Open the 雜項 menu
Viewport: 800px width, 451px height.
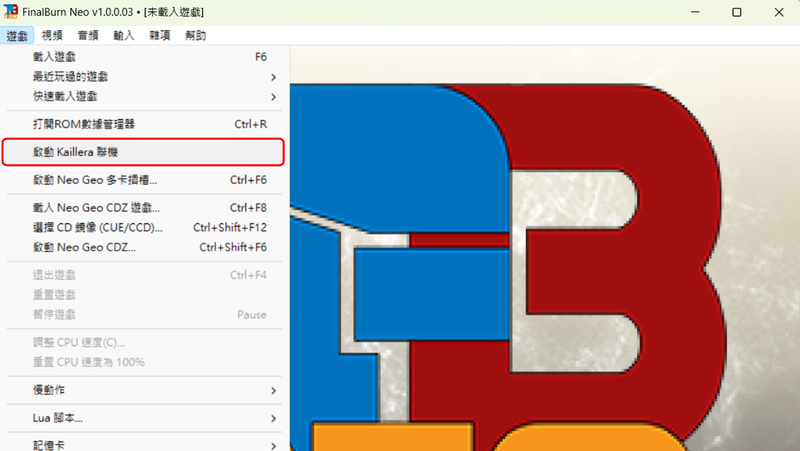(x=159, y=35)
